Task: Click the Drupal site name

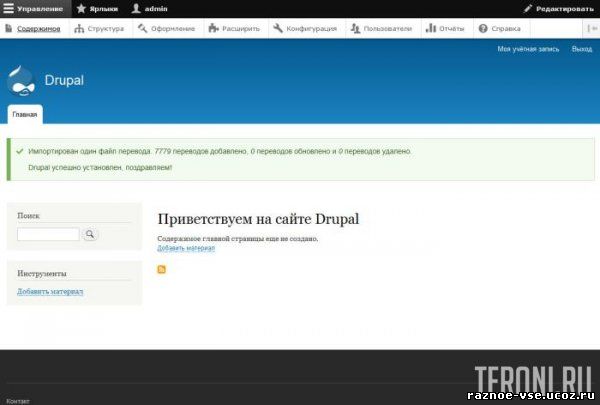Action: tap(64, 80)
